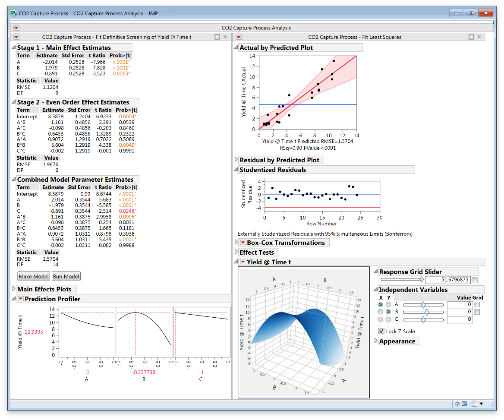Open red triangle menu for CO2 Capture Process Analysis
The width and height of the screenshot is (504, 420).
tap(16, 28)
